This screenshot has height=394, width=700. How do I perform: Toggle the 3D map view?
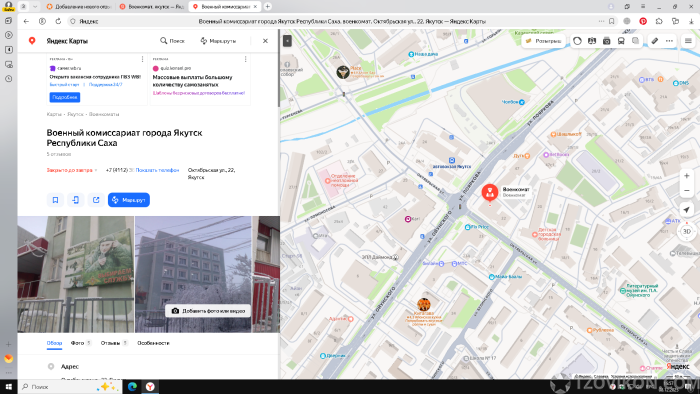pyautogui.click(x=687, y=231)
